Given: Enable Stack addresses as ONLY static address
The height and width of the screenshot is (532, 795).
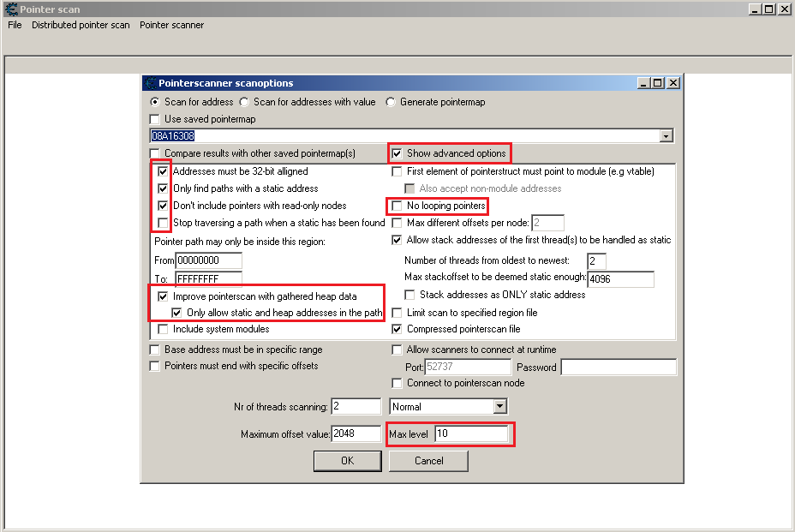Looking at the screenshot, I should [409, 295].
